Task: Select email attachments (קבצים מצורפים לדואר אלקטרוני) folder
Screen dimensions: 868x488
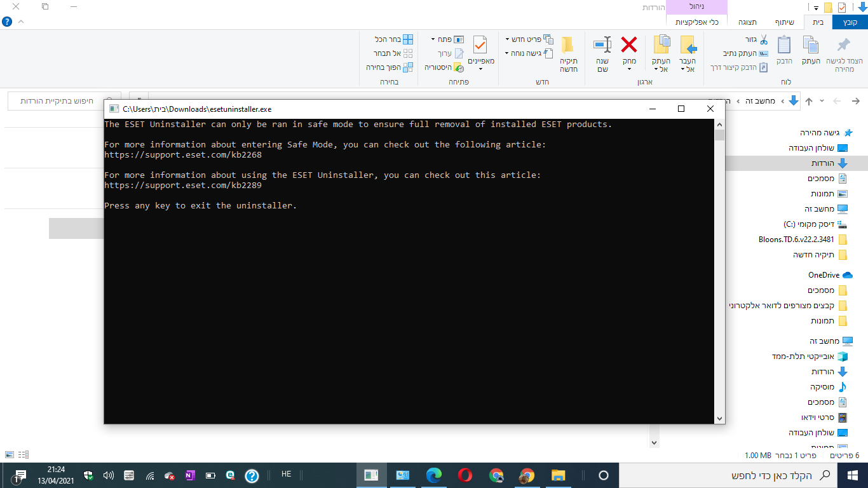Action: coord(789,306)
